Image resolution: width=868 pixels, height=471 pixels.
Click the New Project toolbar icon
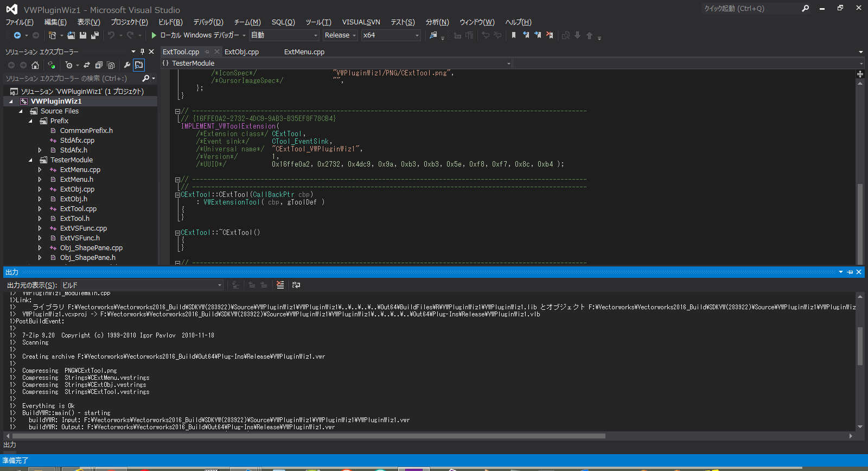click(x=52, y=35)
